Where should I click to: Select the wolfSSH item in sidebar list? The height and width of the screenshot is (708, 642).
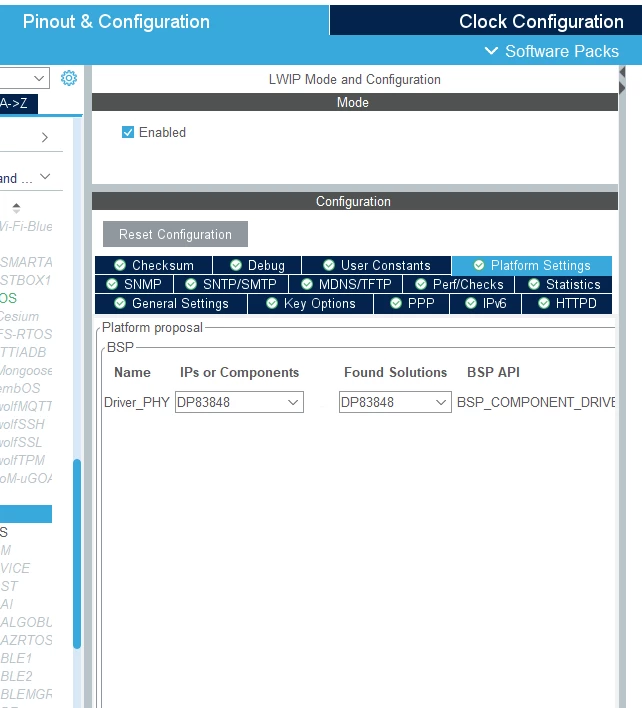[23, 424]
